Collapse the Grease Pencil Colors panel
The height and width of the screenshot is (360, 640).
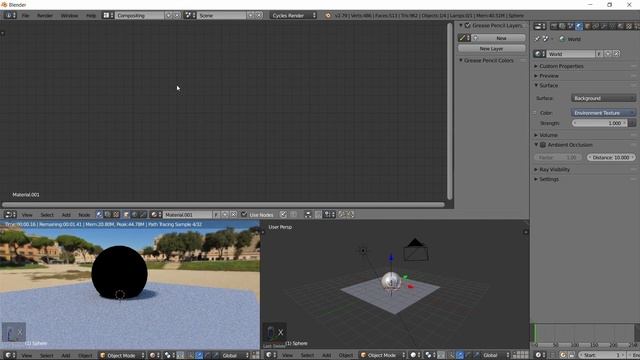489,60
